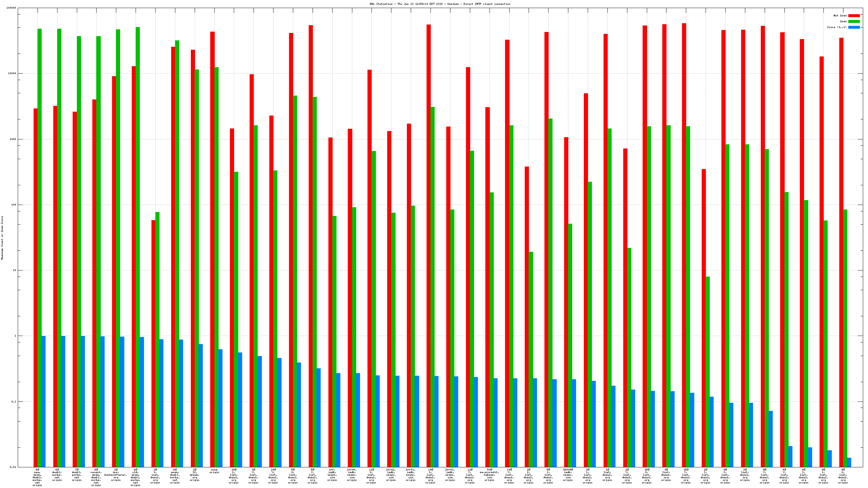The image size is (868, 488).
Task: Click the 10 y-axis tick label
Action: pyautogui.click(x=14, y=270)
